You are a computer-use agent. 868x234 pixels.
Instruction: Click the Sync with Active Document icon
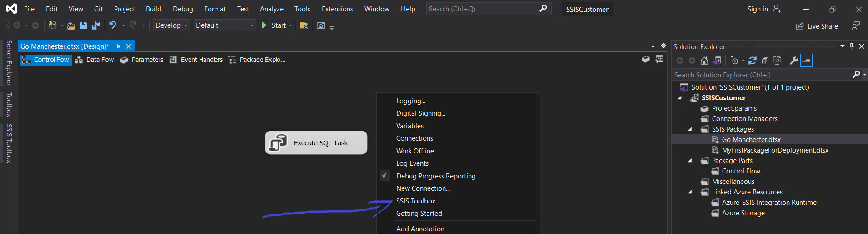coord(753,61)
